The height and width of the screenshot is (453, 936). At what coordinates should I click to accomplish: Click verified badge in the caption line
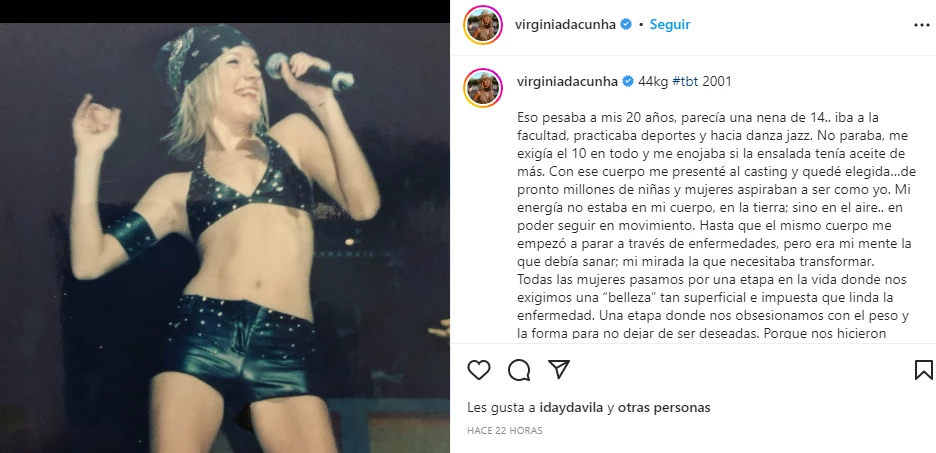[x=628, y=81]
